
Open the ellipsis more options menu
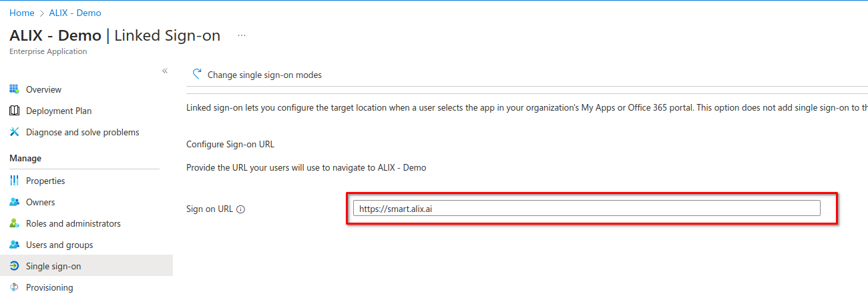[x=242, y=35]
